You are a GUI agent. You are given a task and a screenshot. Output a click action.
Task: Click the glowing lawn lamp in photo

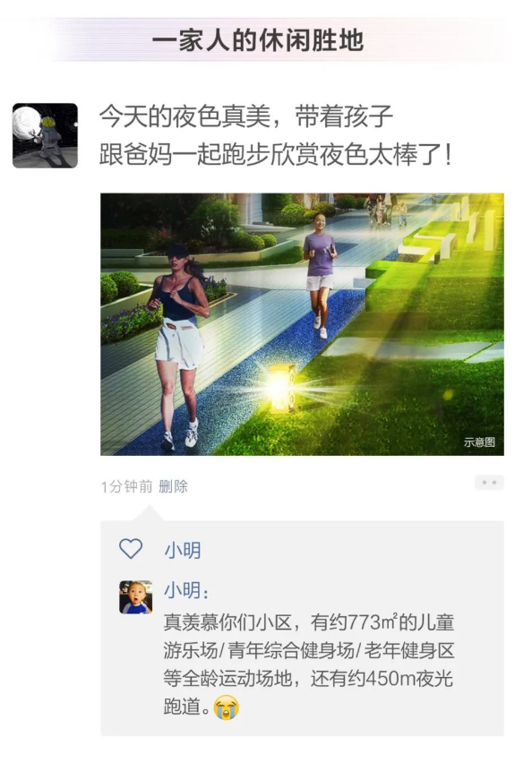281,389
